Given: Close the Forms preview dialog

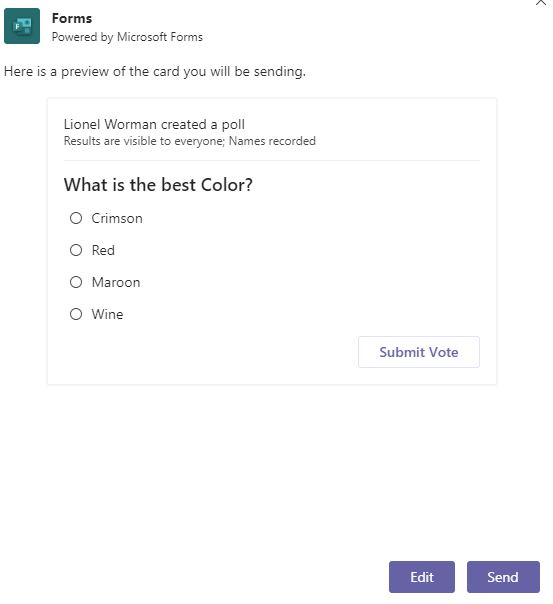Looking at the screenshot, I should pos(541,2).
